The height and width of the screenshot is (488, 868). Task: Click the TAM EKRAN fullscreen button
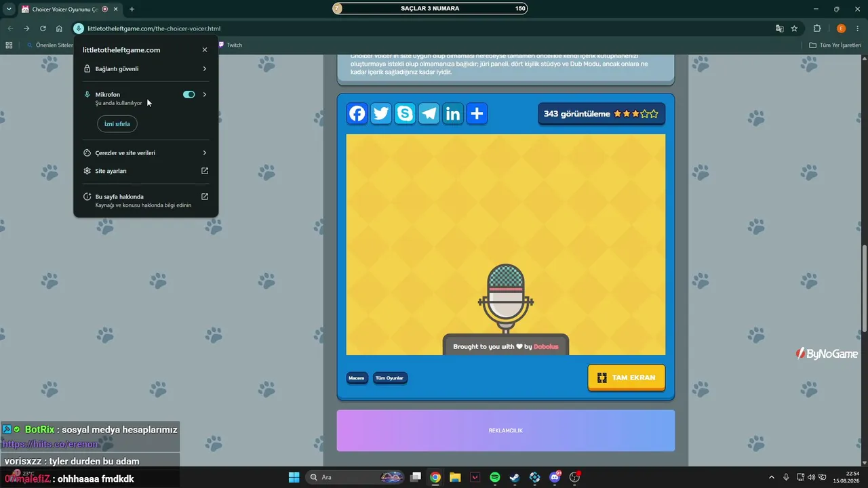pyautogui.click(x=627, y=378)
